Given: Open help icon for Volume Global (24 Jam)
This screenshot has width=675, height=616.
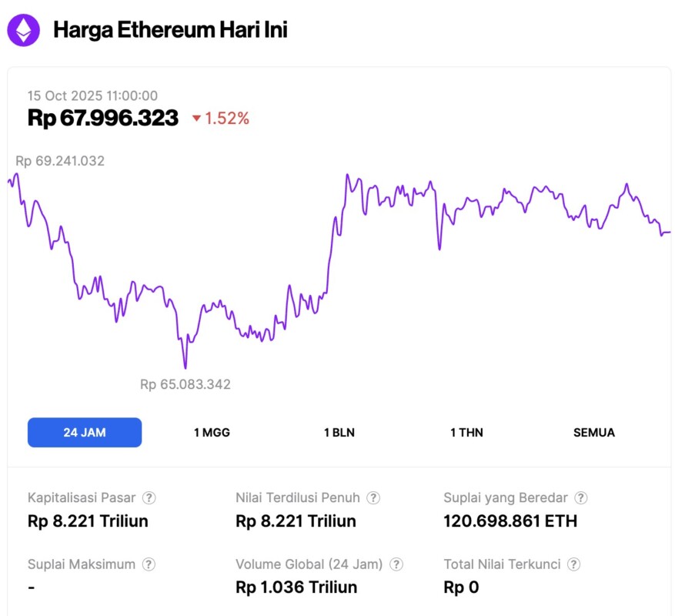Looking at the screenshot, I should (x=396, y=564).
